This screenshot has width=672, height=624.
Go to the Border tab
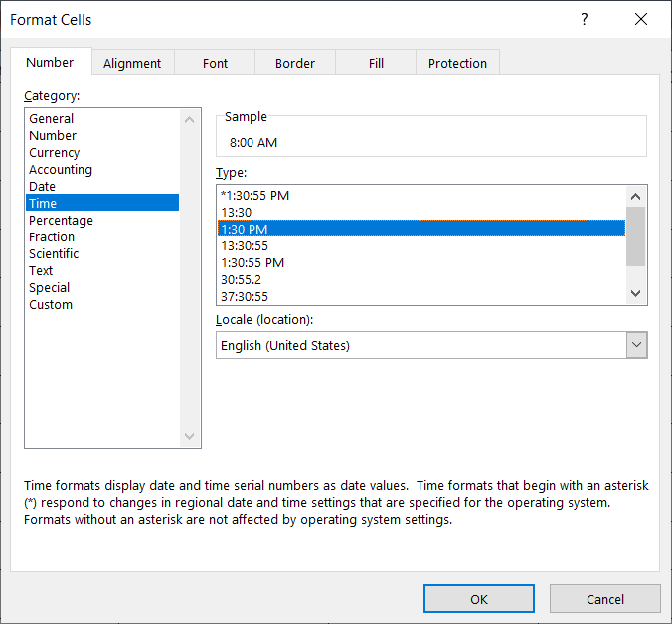[x=294, y=63]
